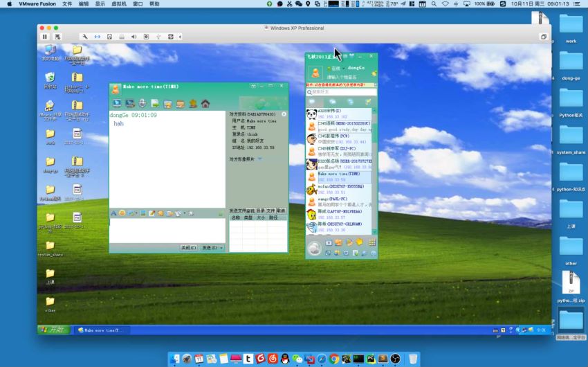Open VMware snapshot icon next to pause
The image size is (588, 367).
[57, 37]
